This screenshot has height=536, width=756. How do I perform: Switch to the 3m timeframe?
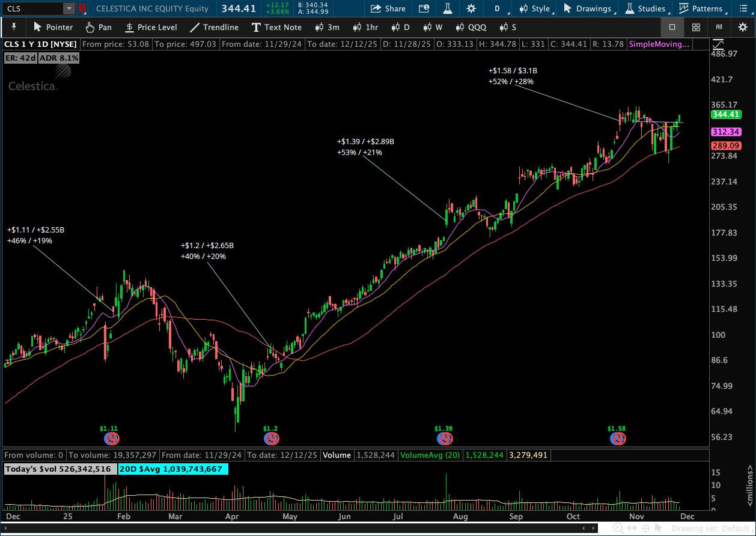pyautogui.click(x=328, y=27)
